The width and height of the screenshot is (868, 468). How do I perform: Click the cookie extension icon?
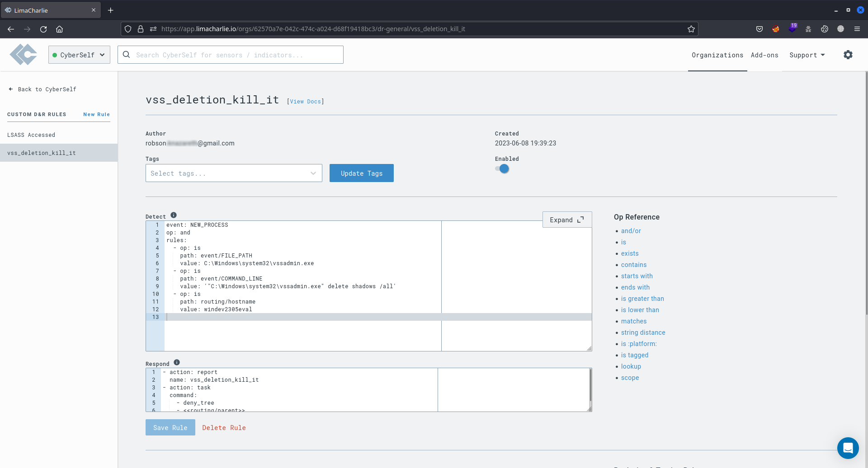[x=825, y=29]
